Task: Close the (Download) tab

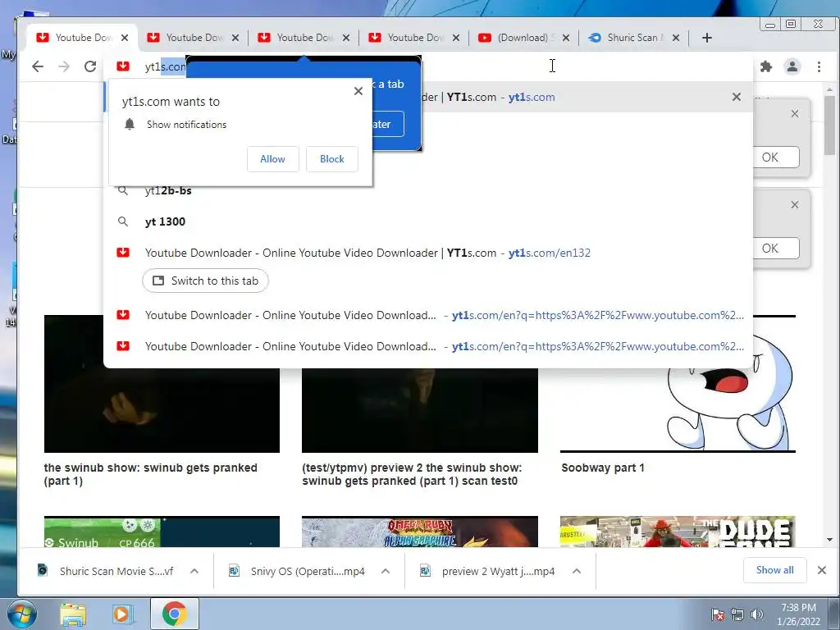Action: click(566, 38)
